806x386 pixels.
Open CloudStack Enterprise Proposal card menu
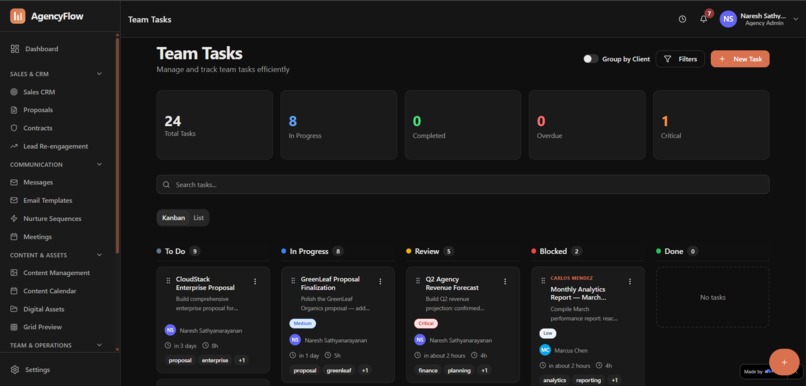pos(255,281)
